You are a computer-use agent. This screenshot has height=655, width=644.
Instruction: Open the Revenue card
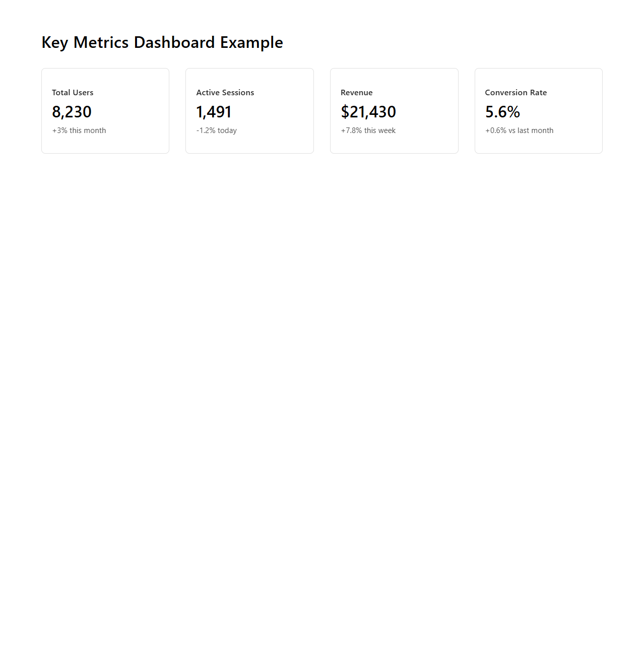394,110
